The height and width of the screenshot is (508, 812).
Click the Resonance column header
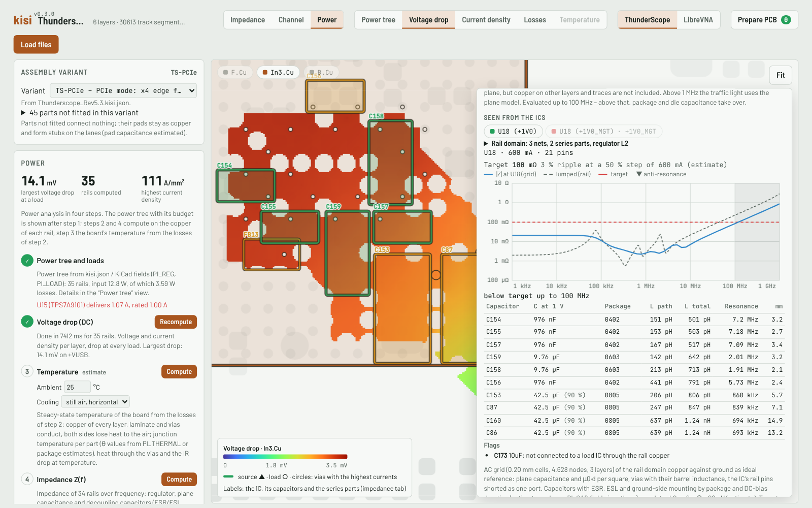coord(741,306)
